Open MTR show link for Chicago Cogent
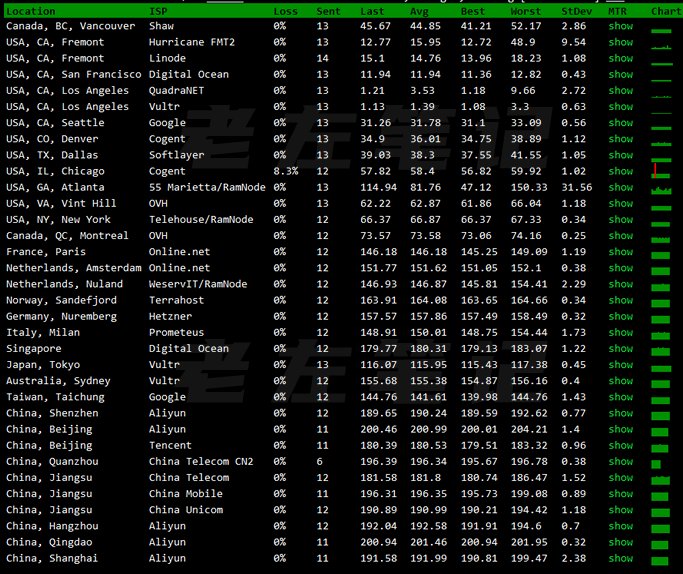The width and height of the screenshot is (683, 574). (x=620, y=171)
